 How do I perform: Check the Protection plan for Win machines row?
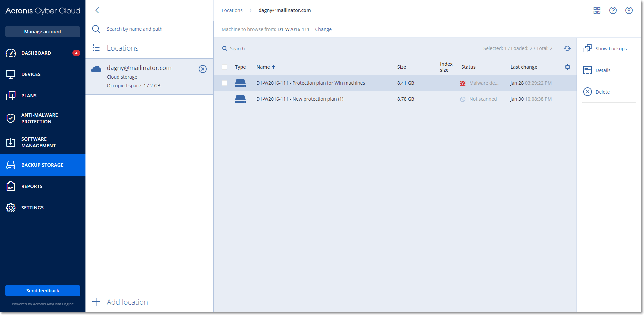coord(224,83)
